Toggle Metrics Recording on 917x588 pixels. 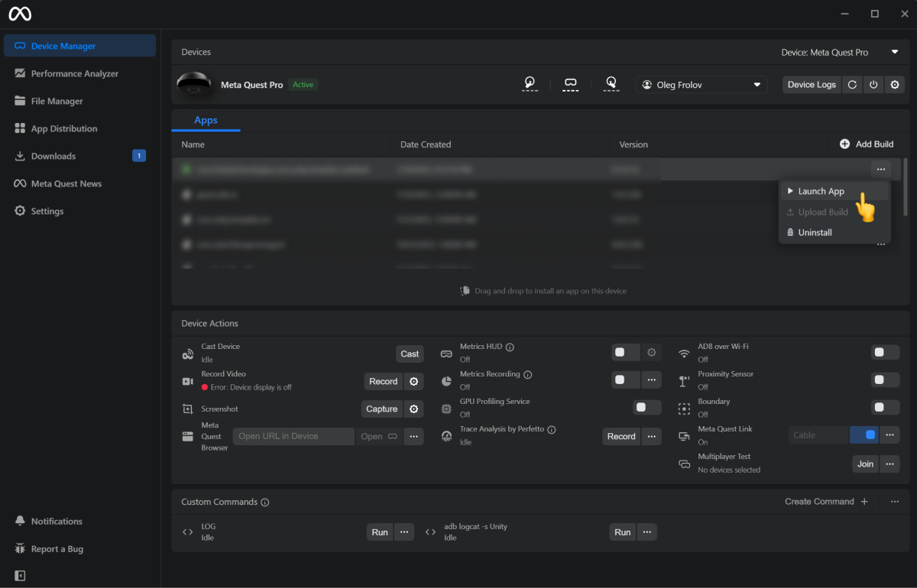click(626, 380)
